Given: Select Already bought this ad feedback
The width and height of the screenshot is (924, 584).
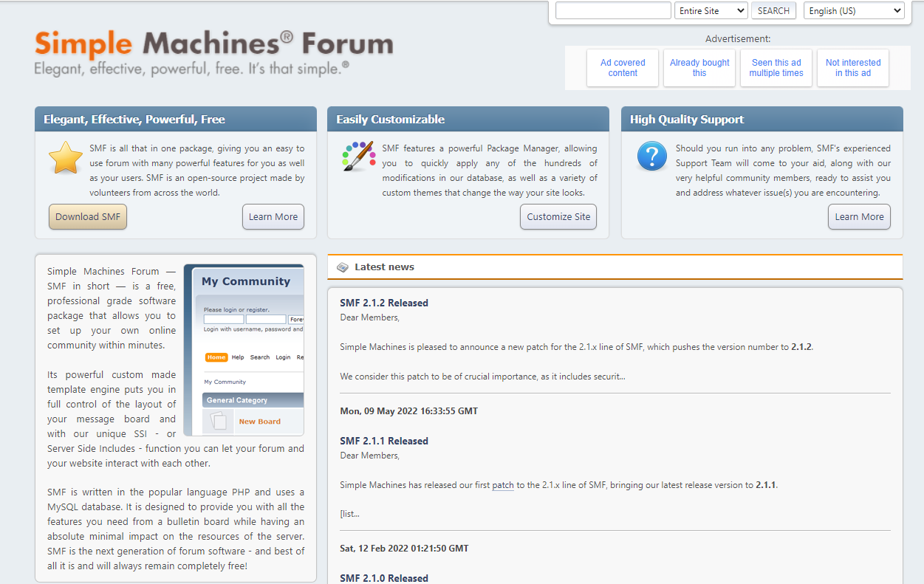Looking at the screenshot, I should click(x=699, y=68).
